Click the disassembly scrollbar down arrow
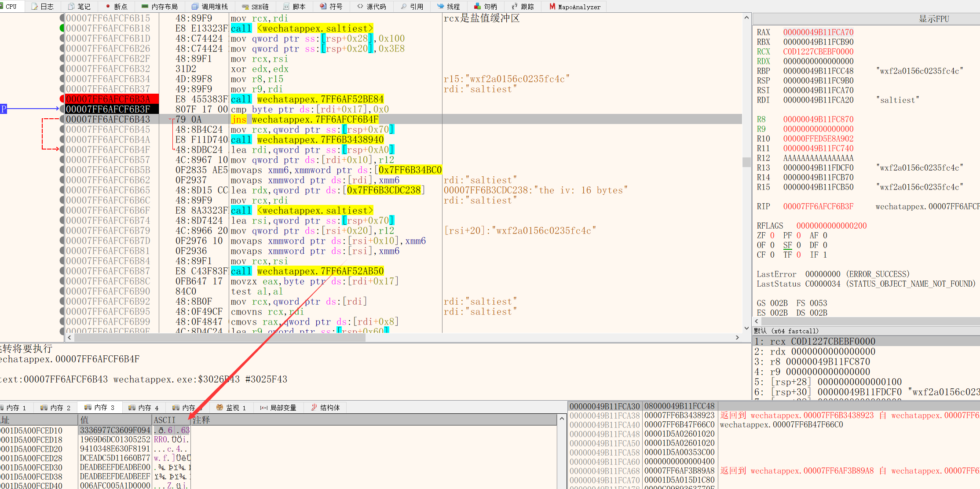Image resolution: width=980 pixels, height=489 pixels. click(x=746, y=328)
